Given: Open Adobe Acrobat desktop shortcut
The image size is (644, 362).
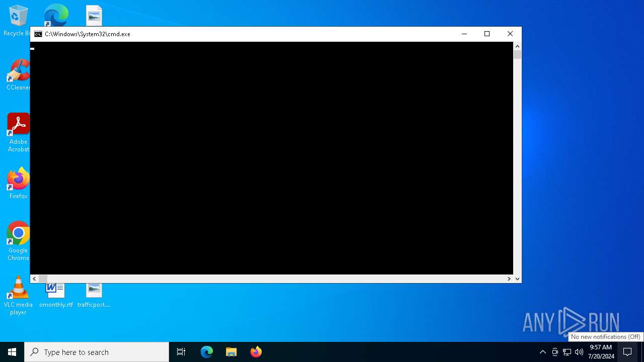Looking at the screenshot, I should pos(18,132).
